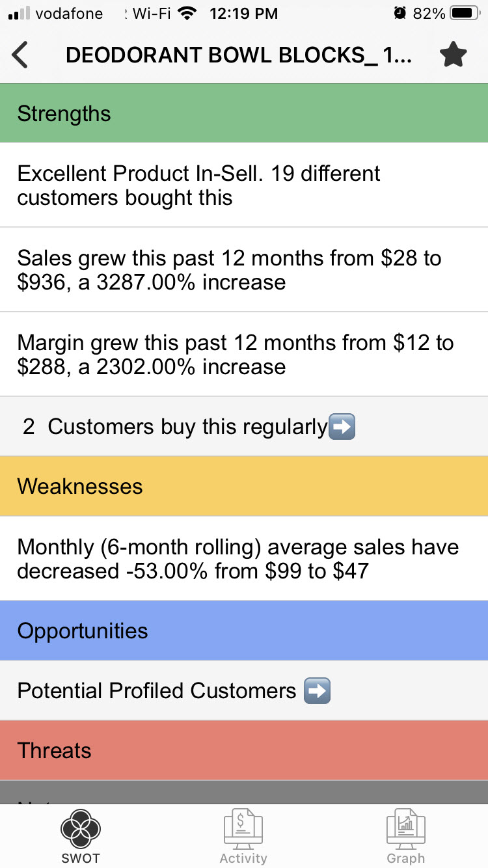The image size is (488, 868).
Task: Open the 2 Customers buy this regularly row
Action: pyautogui.click(x=244, y=427)
